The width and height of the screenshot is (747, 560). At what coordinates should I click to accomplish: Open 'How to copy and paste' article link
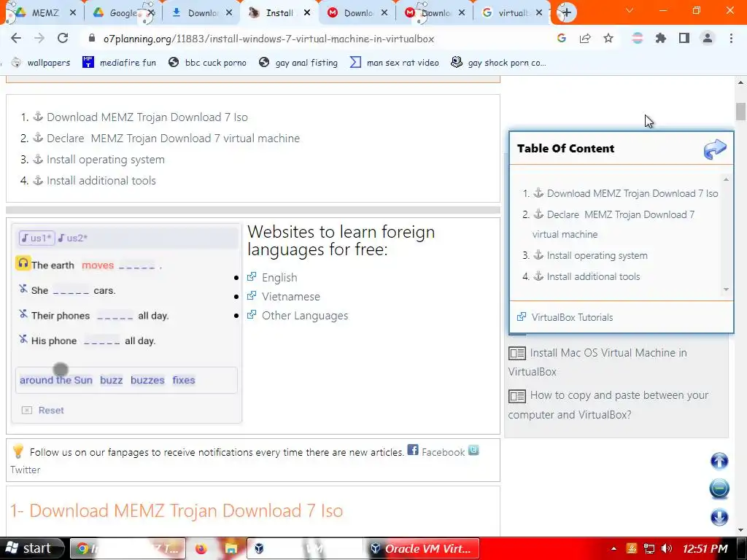tap(608, 405)
